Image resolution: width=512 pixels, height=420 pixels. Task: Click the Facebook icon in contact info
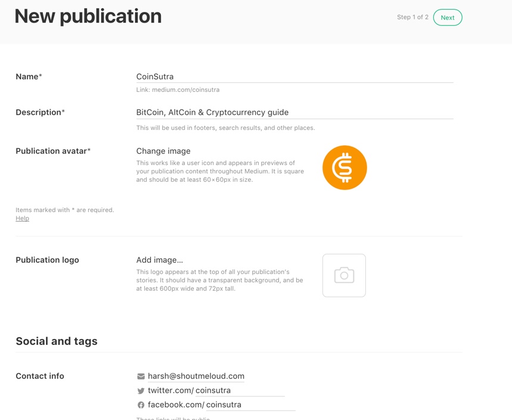pyautogui.click(x=141, y=405)
